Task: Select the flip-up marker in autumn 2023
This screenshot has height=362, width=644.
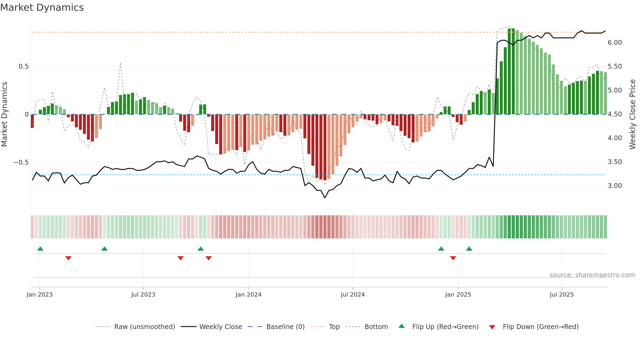Action: [x=201, y=249]
